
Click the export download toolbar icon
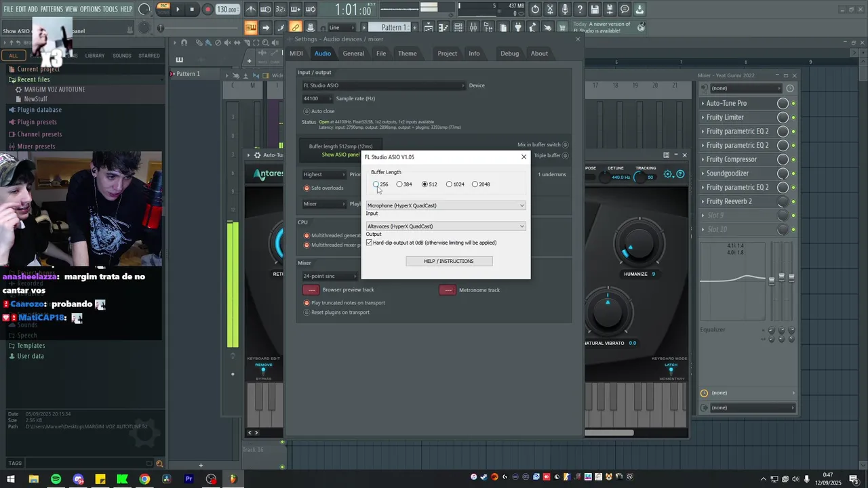[x=639, y=9]
